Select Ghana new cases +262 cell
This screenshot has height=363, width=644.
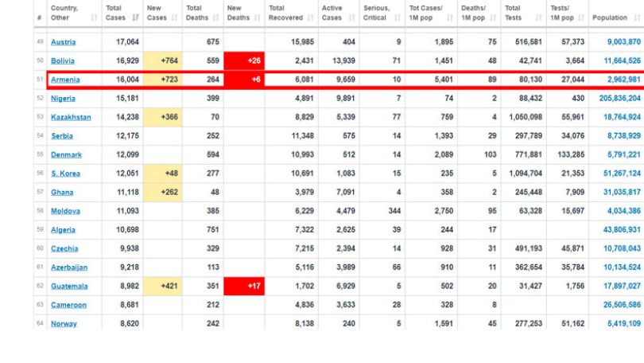coord(163,193)
